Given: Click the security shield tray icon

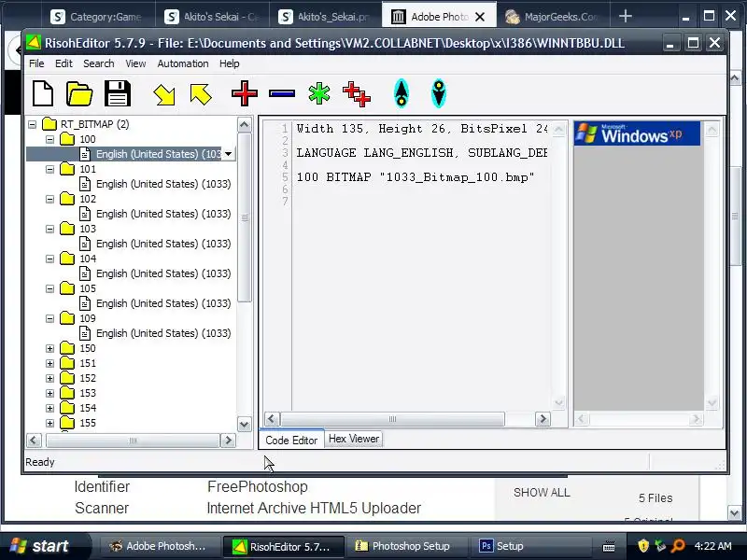Looking at the screenshot, I should pos(643,546).
